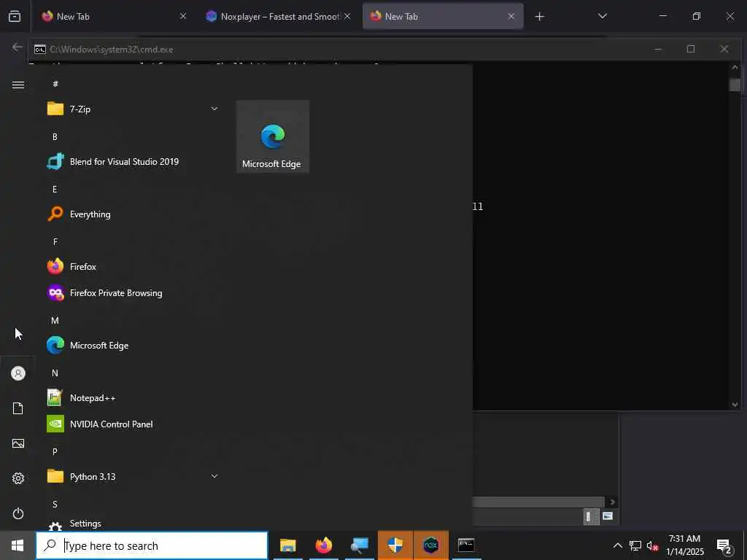Expand the 7-Zip folder chevron
747x560 pixels.
coord(214,109)
